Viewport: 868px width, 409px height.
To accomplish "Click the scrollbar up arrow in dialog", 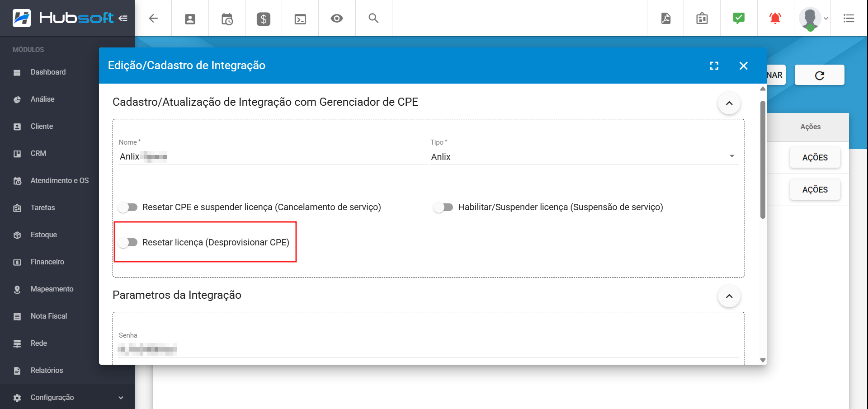I will coord(763,89).
